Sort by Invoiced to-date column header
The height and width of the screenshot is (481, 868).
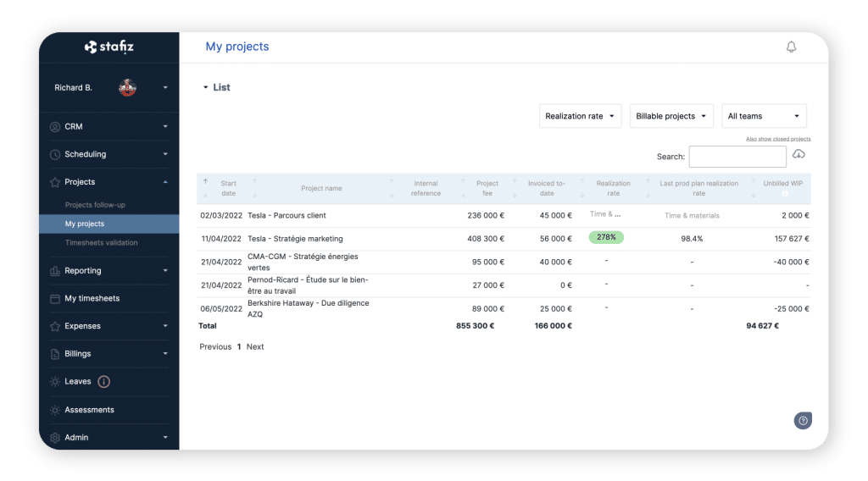click(547, 189)
